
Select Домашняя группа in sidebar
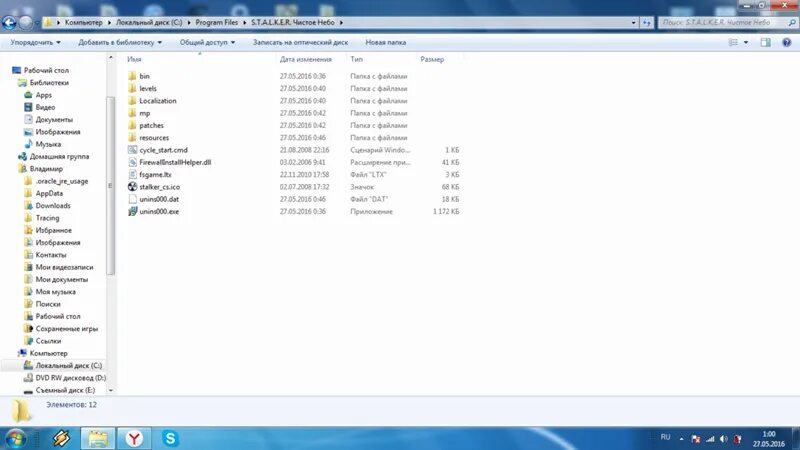59,157
